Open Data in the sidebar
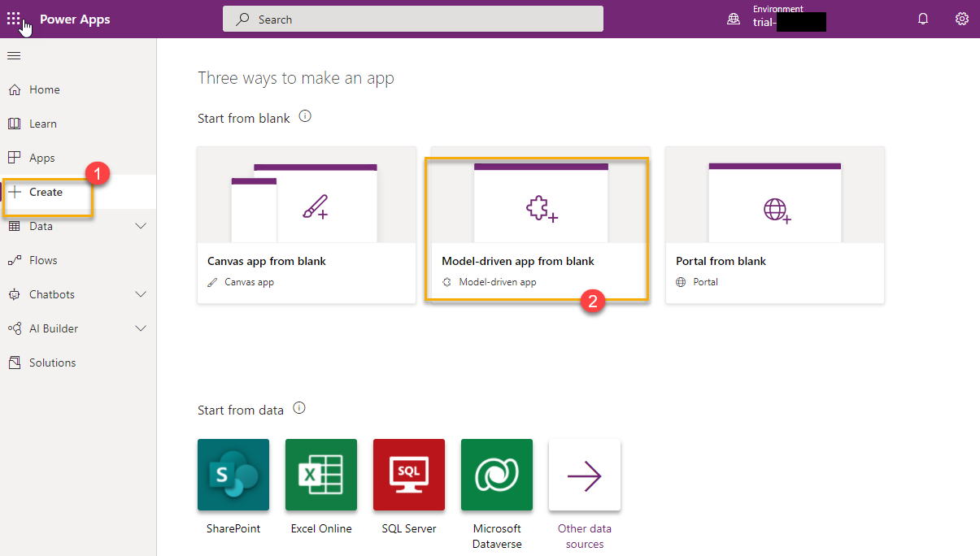The height and width of the screenshot is (556, 980). point(78,226)
